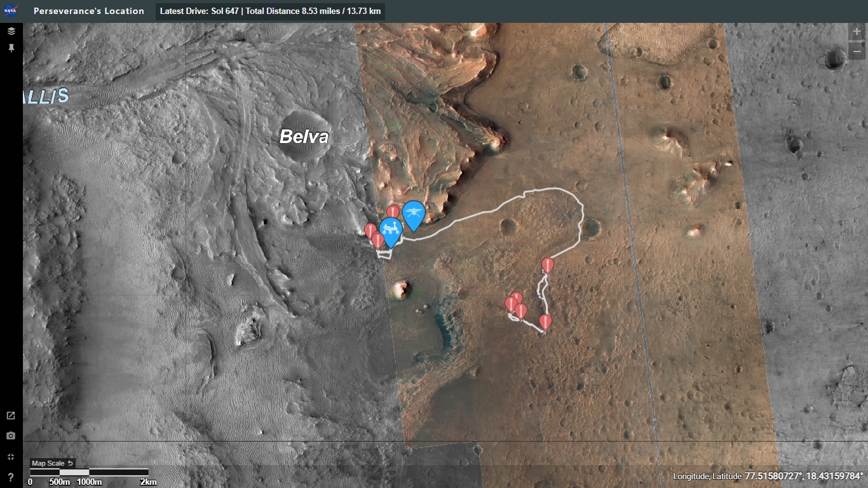This screenshot has width=868, height=488.
Task: Select the blue Ingenuity helicopter location marker
Action: click(414, 215)
